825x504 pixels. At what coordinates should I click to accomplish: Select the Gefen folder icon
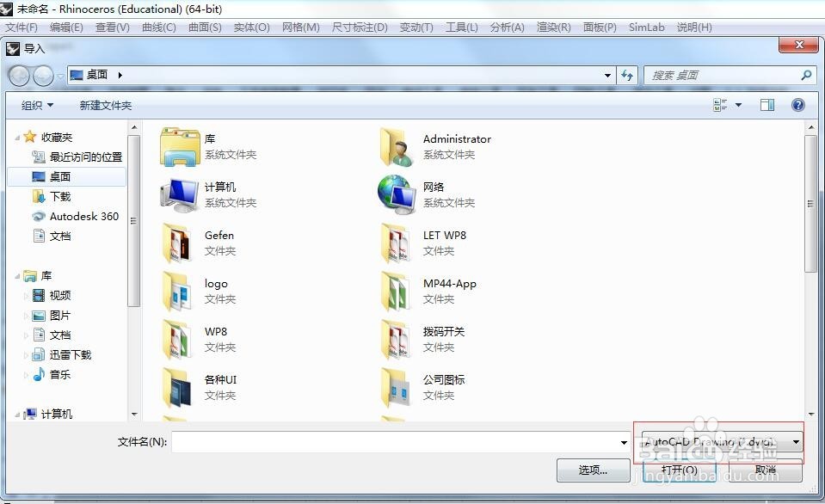[x=177, y=243]
